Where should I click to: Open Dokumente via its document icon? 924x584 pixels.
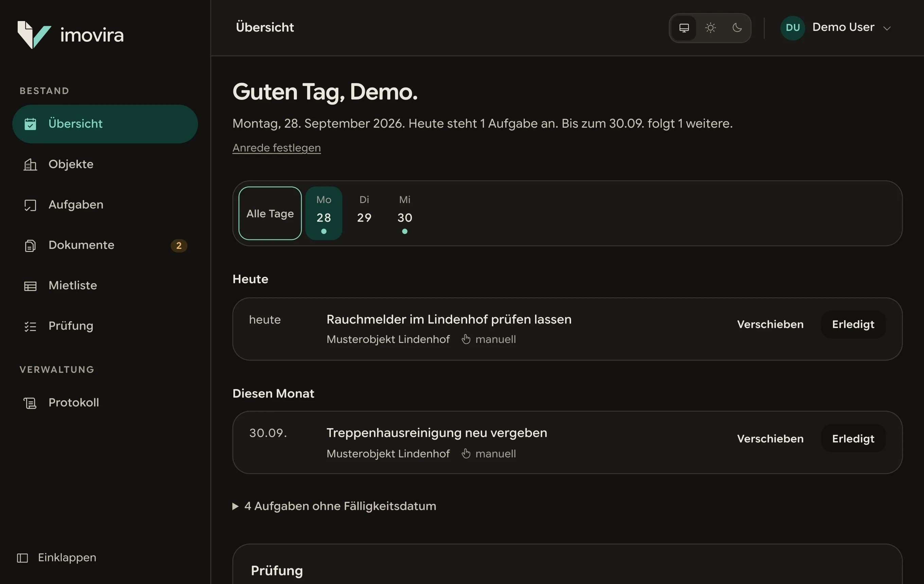tap(30, 245)
